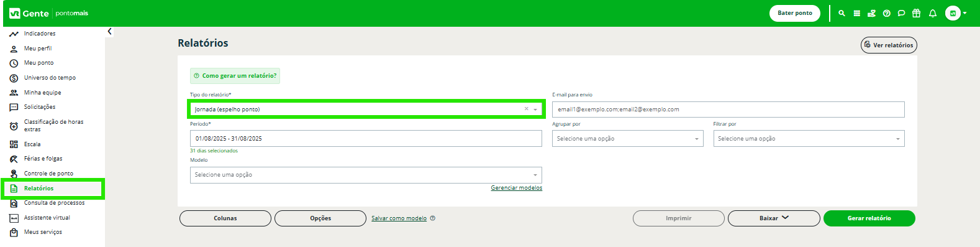Open Controle de ponto
This screenshot has width=980, height=247.
click(x=48, y=174)
